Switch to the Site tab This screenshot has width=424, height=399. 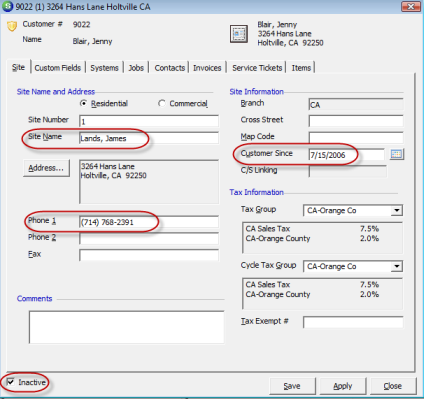click(18, 67)
